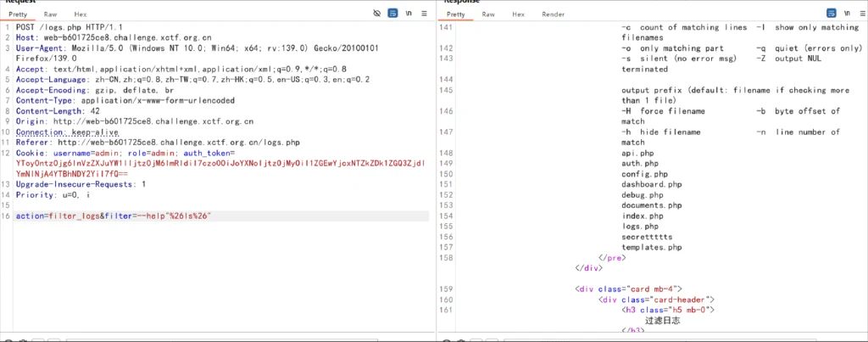868x342 pixels.
Task: Click the closing '</pre>' tag in Response
Action: pyautogui.click(x=612, y=258)
